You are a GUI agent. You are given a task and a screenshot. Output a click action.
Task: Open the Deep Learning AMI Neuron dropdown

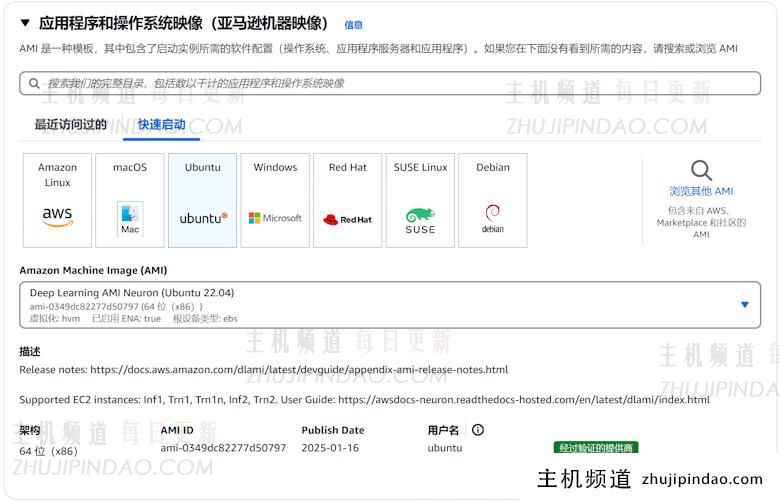(390, 305)
